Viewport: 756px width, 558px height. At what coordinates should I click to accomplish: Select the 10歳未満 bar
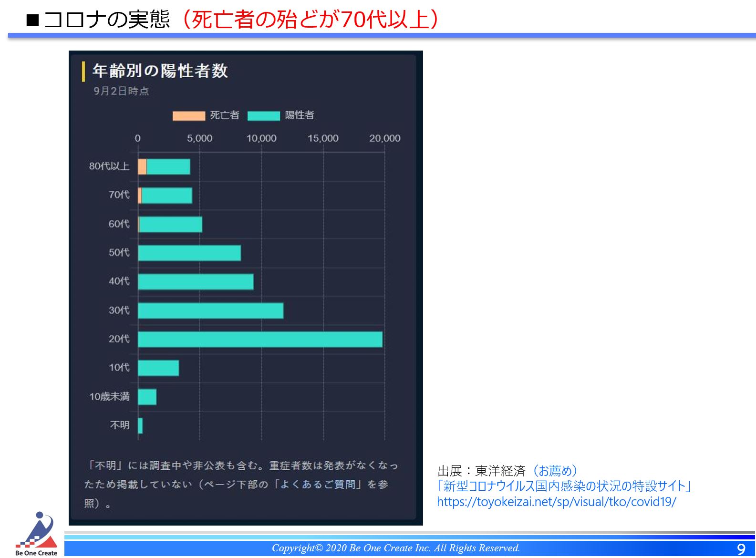[147, 397]
